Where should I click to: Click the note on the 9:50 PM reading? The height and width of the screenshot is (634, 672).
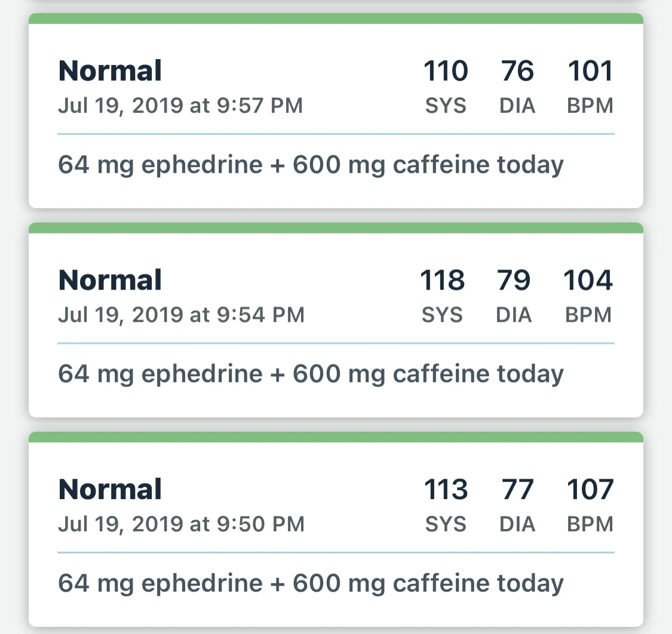pos(311,583)
